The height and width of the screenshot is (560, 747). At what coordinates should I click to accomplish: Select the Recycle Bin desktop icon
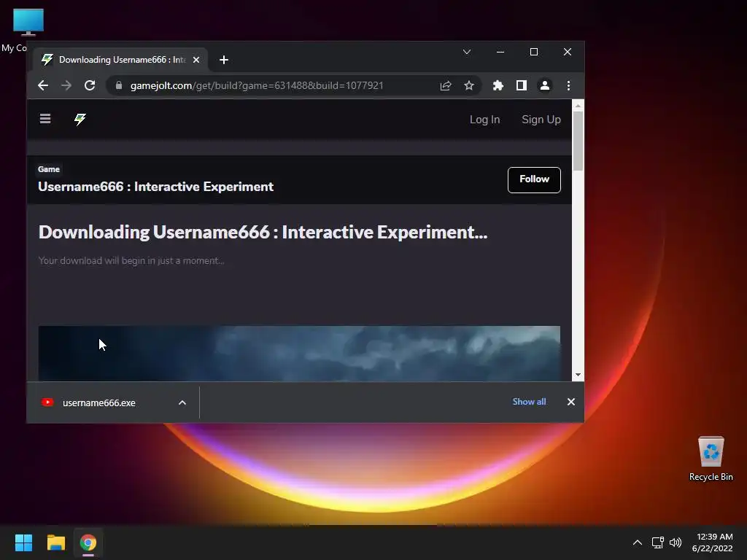coord(711,458)
